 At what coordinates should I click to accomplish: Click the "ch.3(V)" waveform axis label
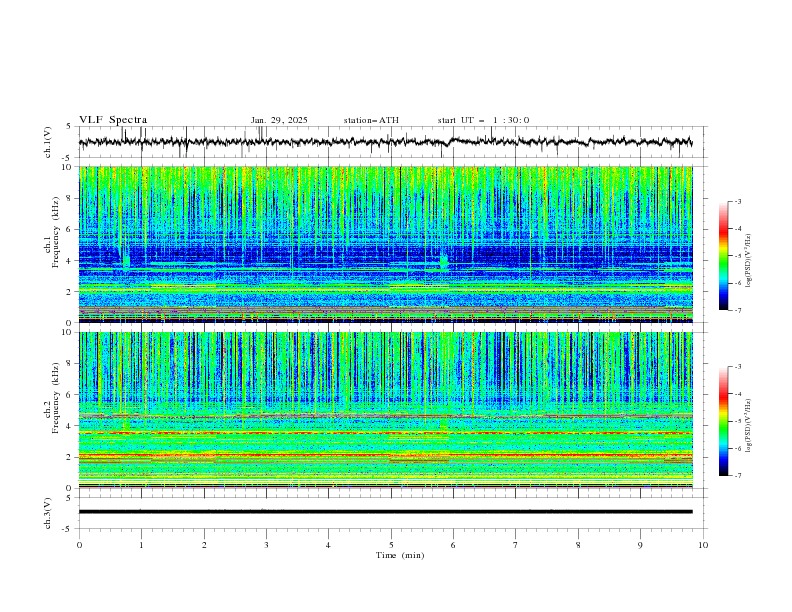(x=48, y=513)
